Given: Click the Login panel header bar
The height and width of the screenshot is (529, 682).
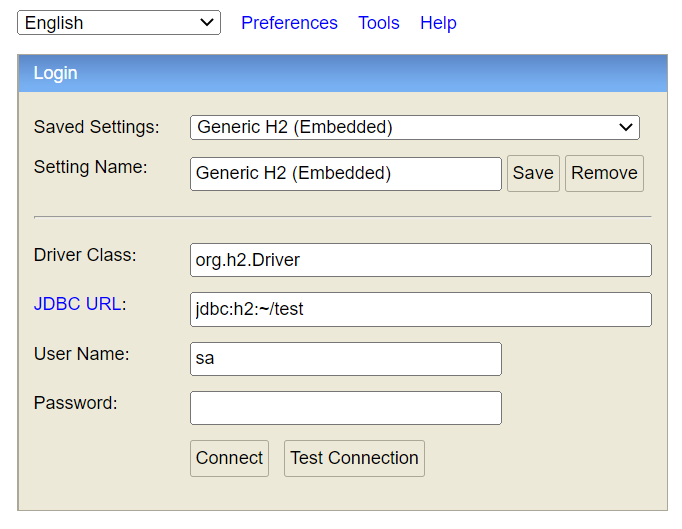Looking at the screenshot, I should (342, 73).
